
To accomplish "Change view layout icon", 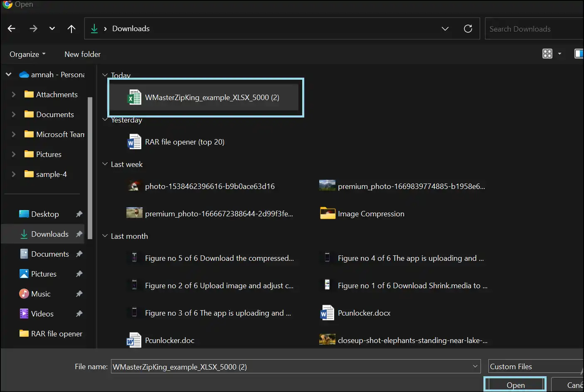I will pyautogui.click(x=547, y=54).
